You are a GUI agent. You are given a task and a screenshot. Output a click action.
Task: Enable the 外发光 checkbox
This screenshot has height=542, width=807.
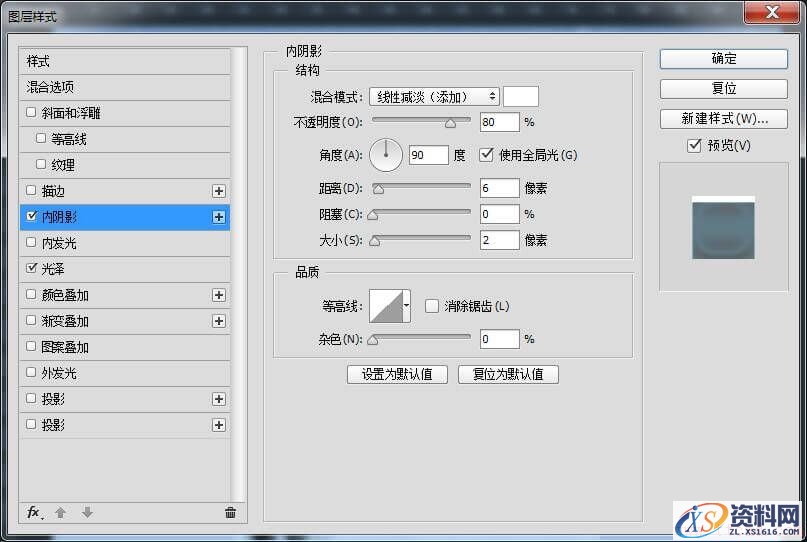click(x=31, y=372)
